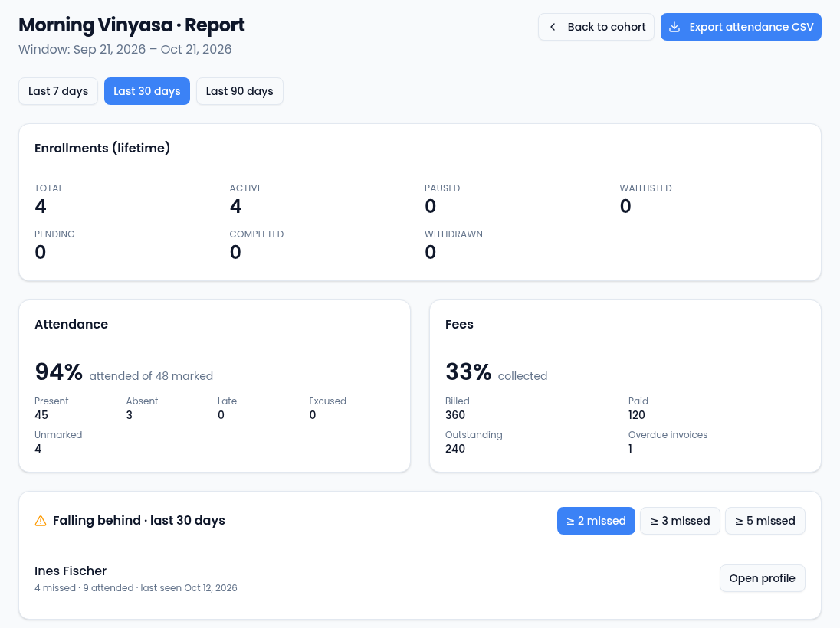Click the back chevron icon in Back to cohort

[553, 27]
